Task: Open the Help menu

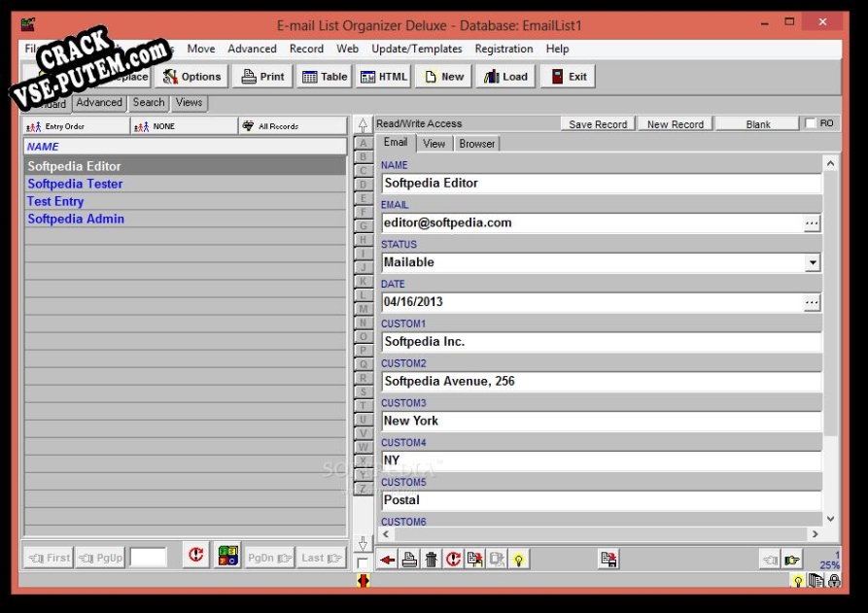Action: click(557, 49)
